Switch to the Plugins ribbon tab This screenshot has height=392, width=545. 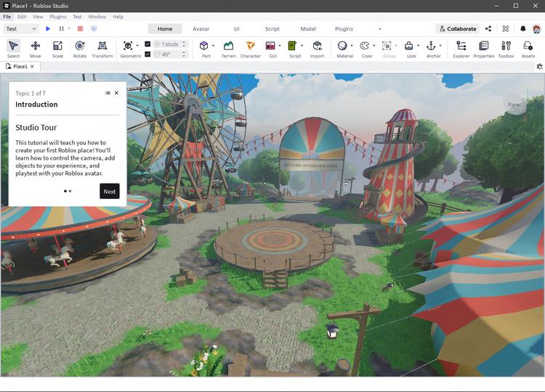[344, 29]
